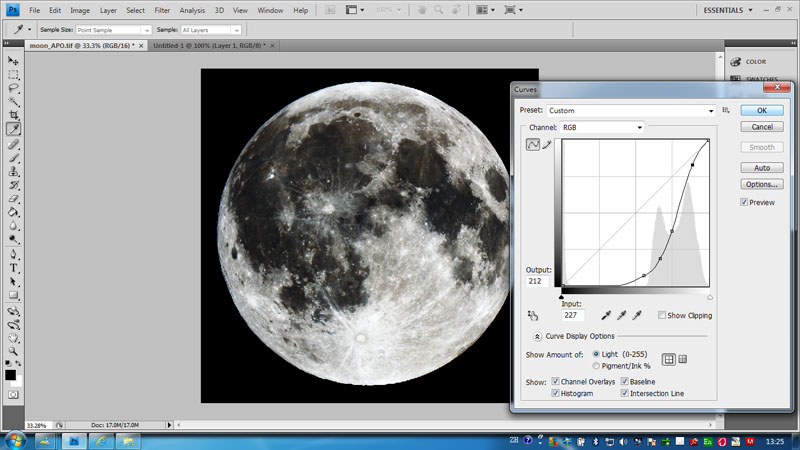Click the set black point eyedropper
The height and width of the screenshot is (450, 800).
point(604,315)
